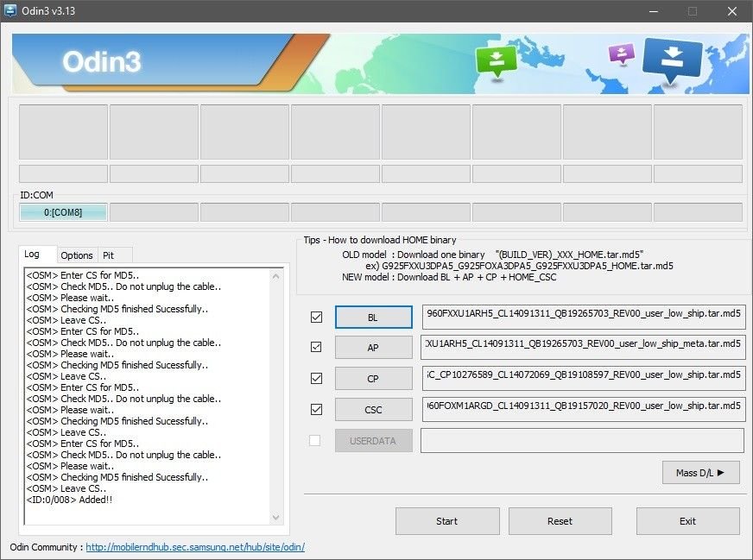The image size is (753, 560).
Task: Click the "OLD model : Download one binary" tip
Action: (x=414, y=255)
